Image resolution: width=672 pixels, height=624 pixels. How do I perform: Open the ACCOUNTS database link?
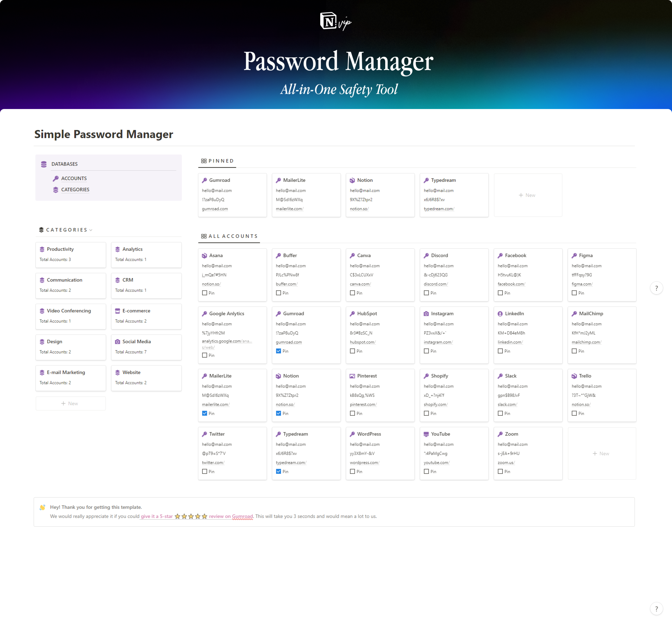point(74,178)
